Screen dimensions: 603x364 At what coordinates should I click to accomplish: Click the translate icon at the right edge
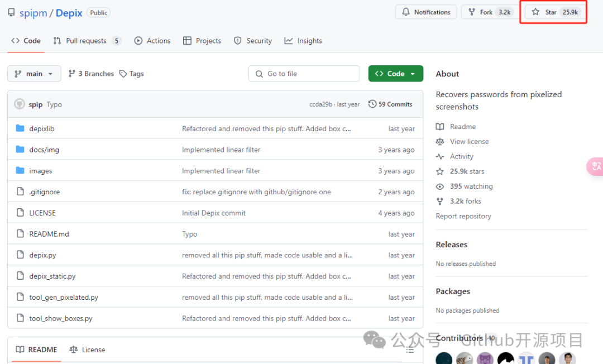(x=596, y=166)
